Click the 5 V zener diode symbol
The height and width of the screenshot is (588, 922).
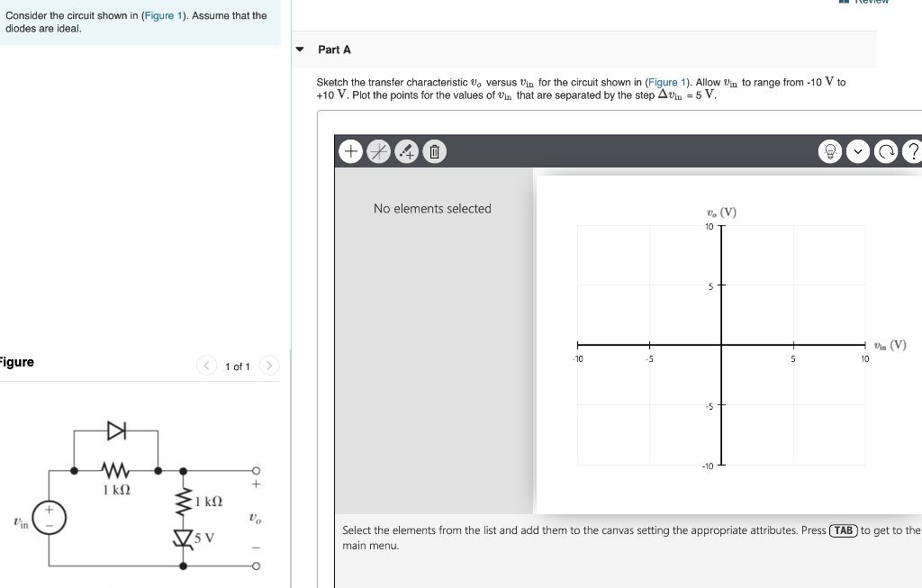(183, 538)
